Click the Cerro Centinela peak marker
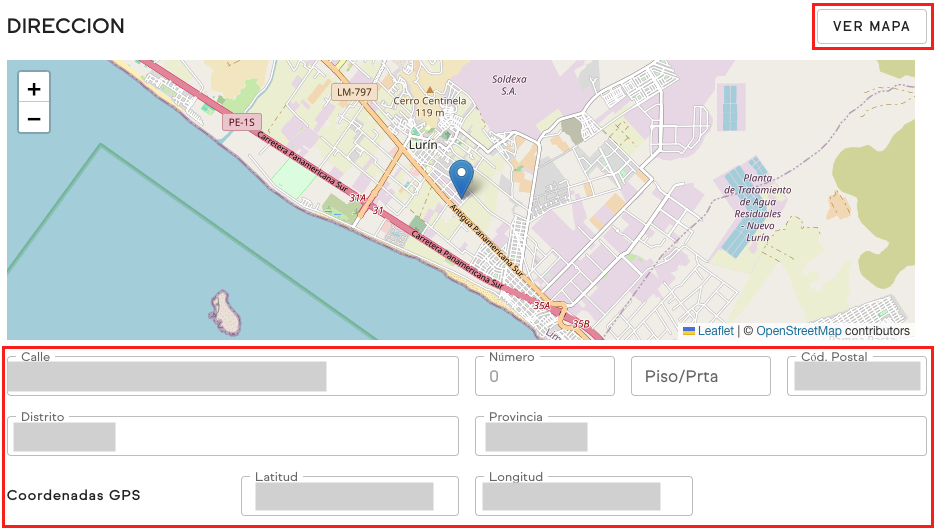 pos(431,90)
